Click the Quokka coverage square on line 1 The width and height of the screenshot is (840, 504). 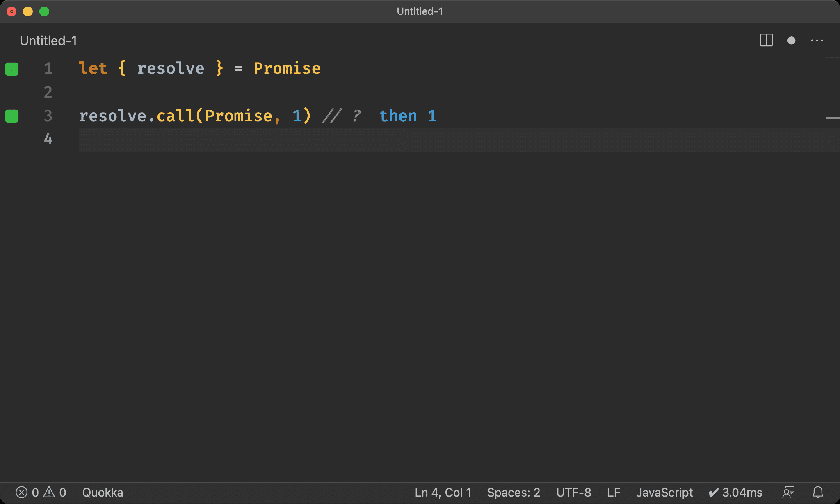[12, 69]
